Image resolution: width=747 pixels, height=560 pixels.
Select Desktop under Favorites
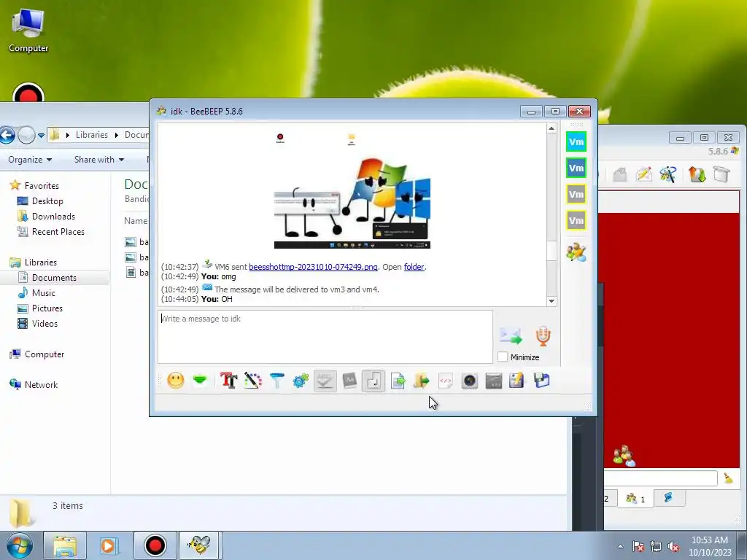(47, 201)
